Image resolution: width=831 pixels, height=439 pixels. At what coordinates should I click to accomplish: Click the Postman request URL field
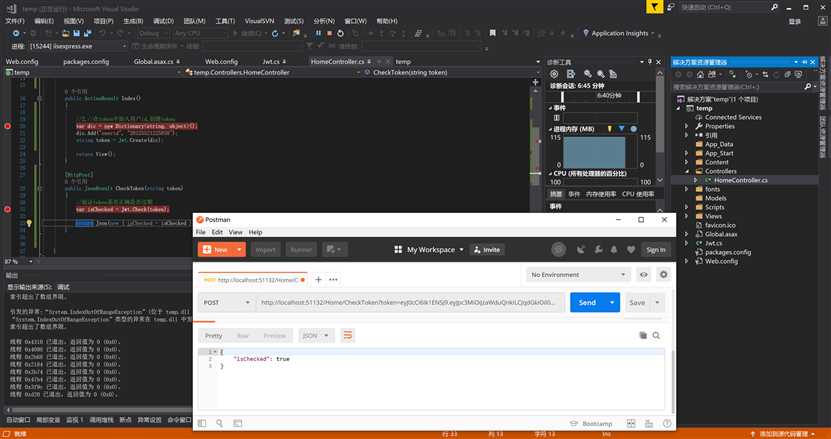point(411,302)
